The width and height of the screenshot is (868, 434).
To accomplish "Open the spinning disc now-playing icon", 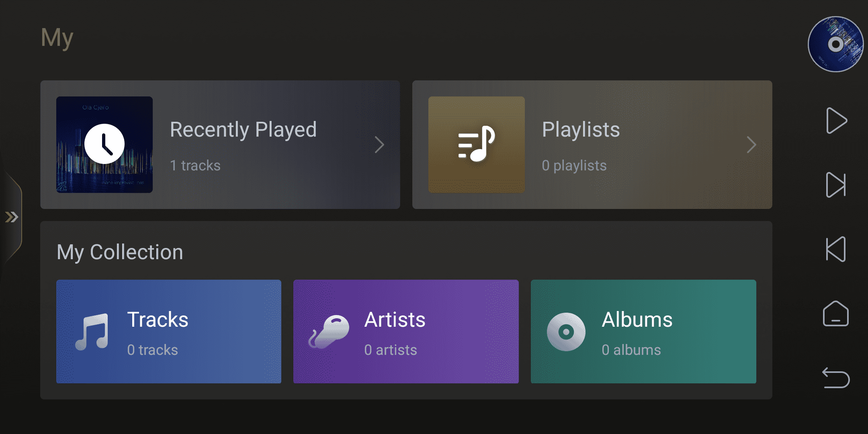I will tap(836, 44).
